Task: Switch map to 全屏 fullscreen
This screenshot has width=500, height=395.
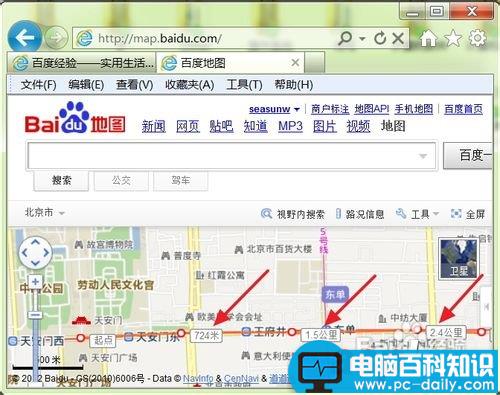Action: coord(468,214)
